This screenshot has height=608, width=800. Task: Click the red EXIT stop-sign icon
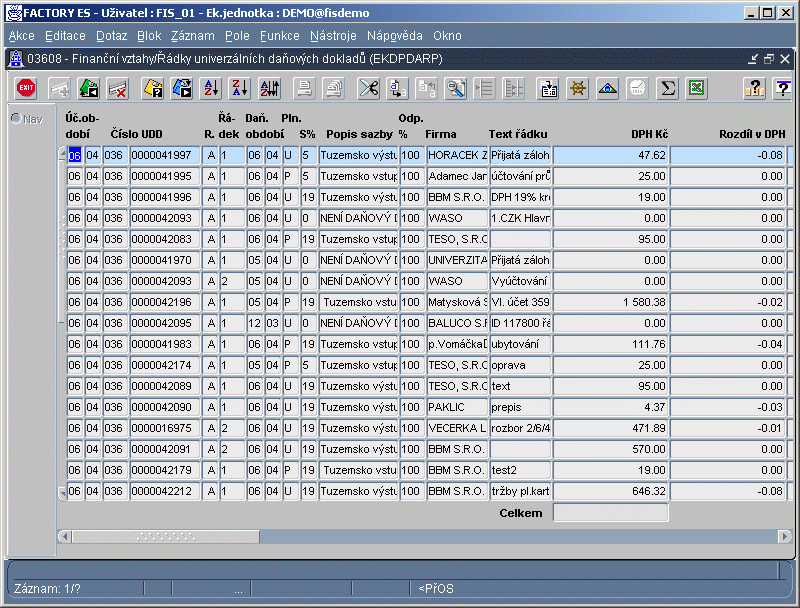point(26,88)
